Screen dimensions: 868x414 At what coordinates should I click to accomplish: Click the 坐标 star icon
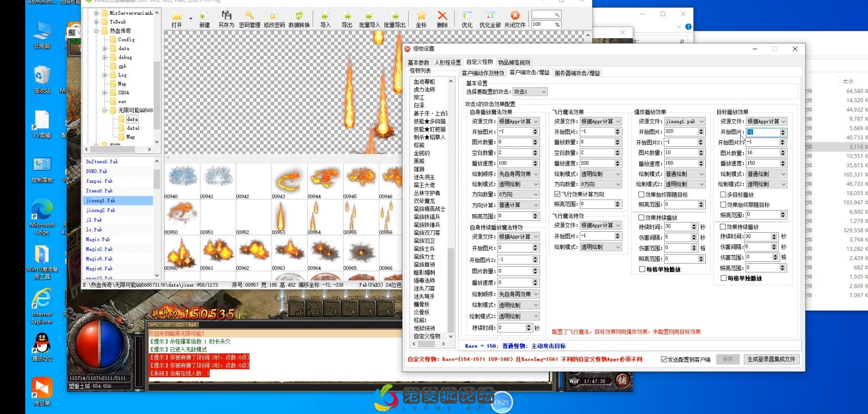click(x=421, y=19)
